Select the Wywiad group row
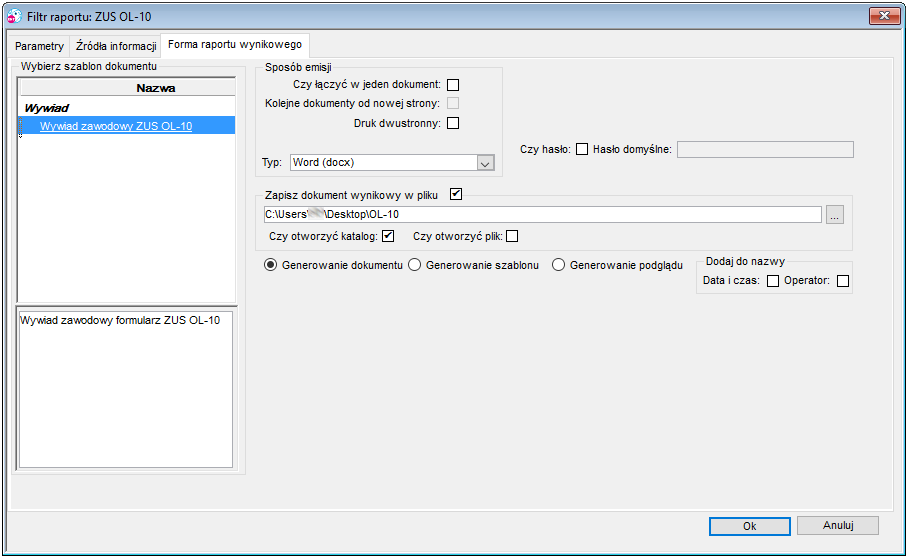Viewport: 907px width, 558px height. [127, 108]
